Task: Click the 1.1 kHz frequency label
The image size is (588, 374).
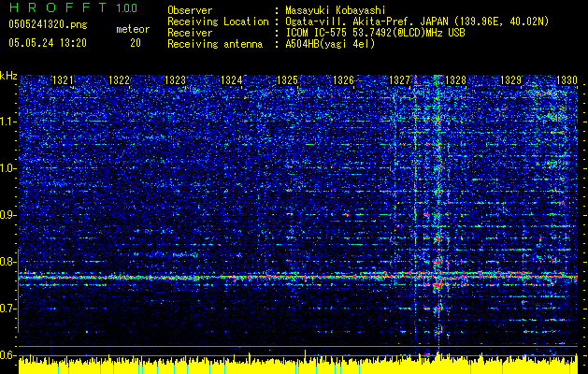Action: coord(8,122)
